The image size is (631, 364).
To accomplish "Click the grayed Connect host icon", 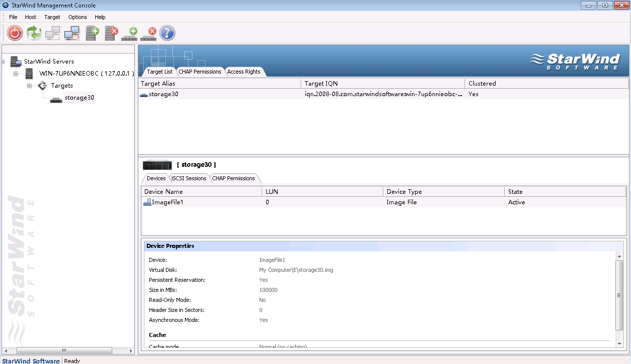I will point(53,33).
